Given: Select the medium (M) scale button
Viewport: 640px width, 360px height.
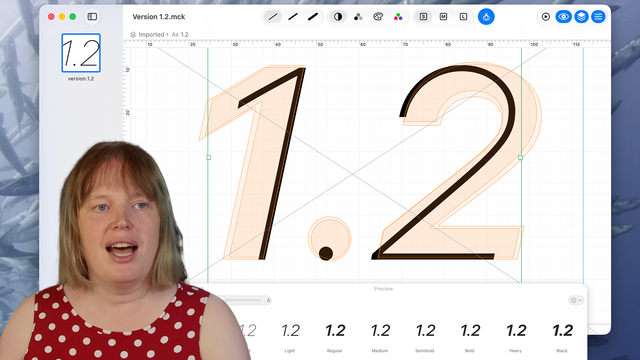Looking at the screenshot, I should pyautogui.click(x=443, y=17).
